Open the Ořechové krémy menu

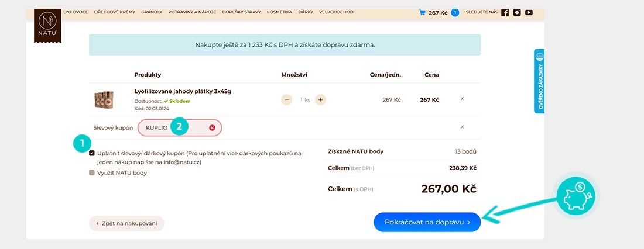click(x=115, y=12)
